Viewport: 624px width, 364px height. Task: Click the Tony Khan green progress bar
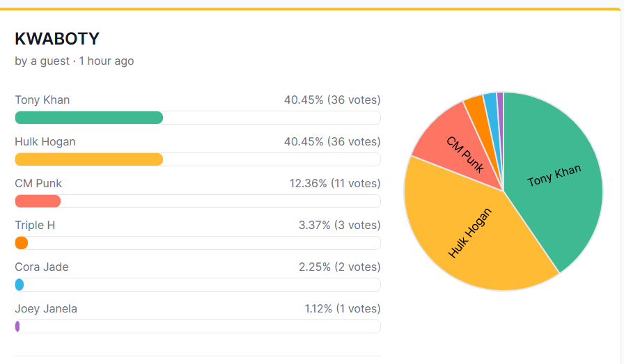click(x=89, y=118)
